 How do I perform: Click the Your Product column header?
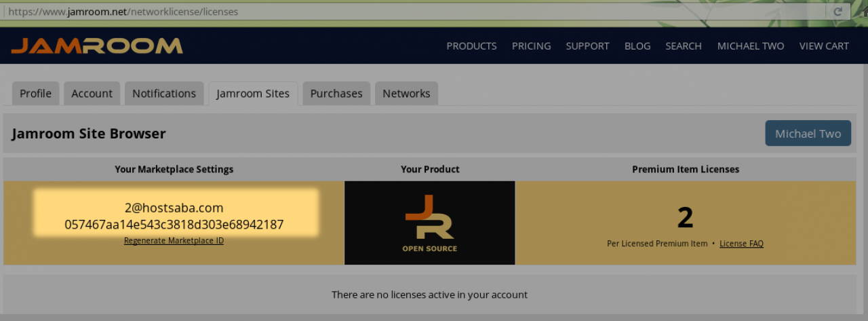[x=430, y=169]
